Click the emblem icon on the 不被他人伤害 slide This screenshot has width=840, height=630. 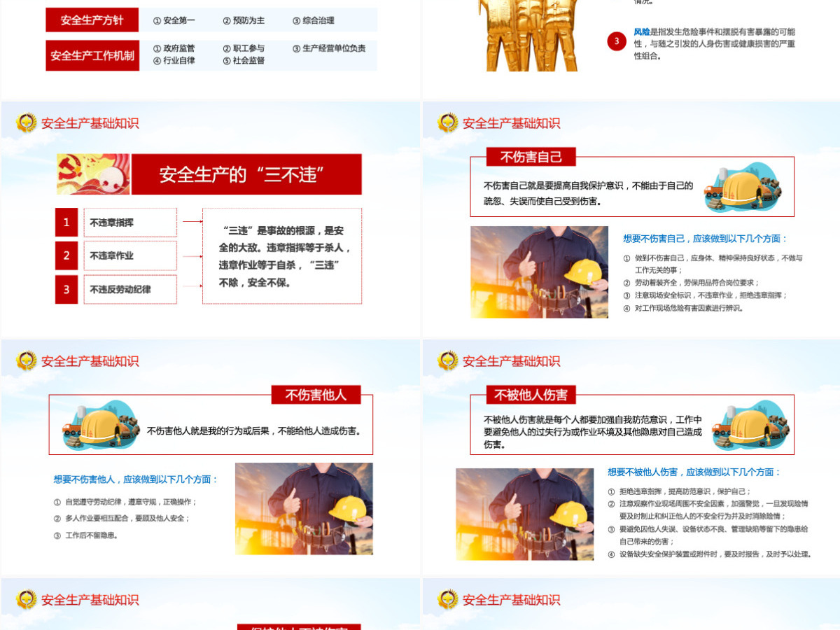pos(448,360)
